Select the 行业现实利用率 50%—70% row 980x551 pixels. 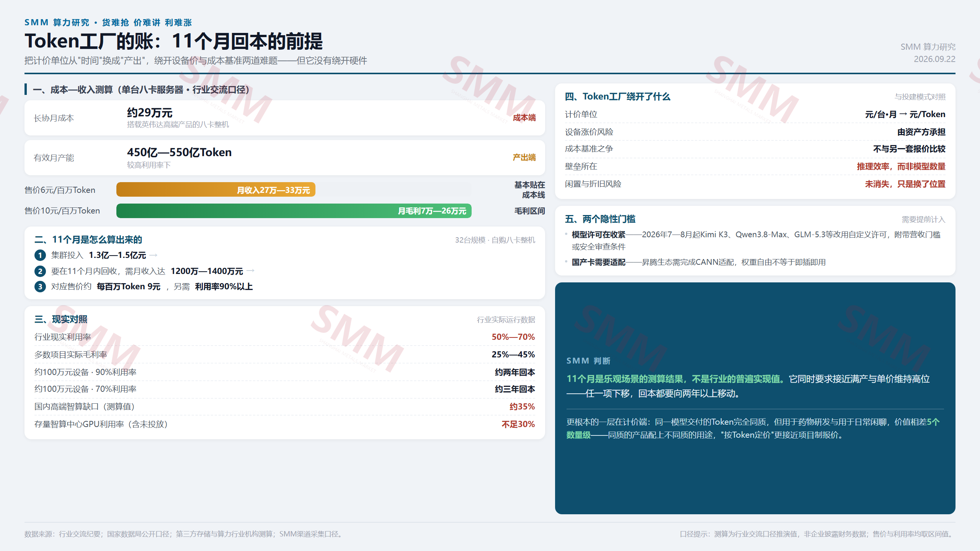pos(285,337)
